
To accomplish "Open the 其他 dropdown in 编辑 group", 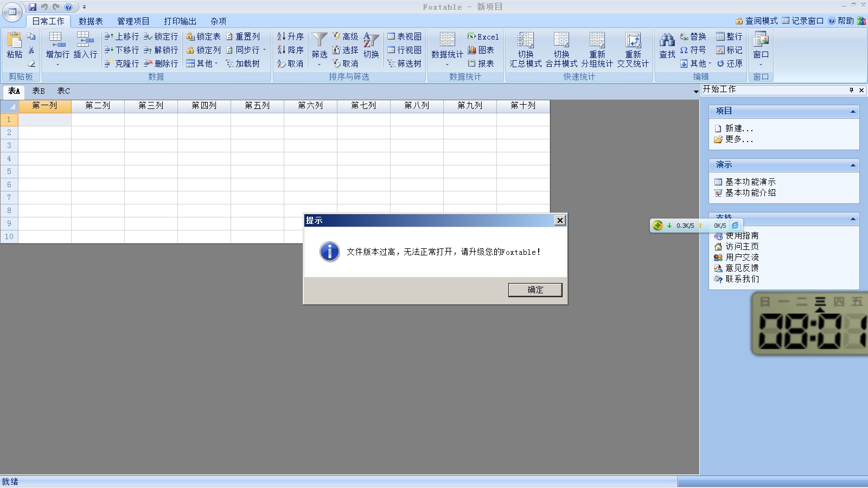I will 695,63.
